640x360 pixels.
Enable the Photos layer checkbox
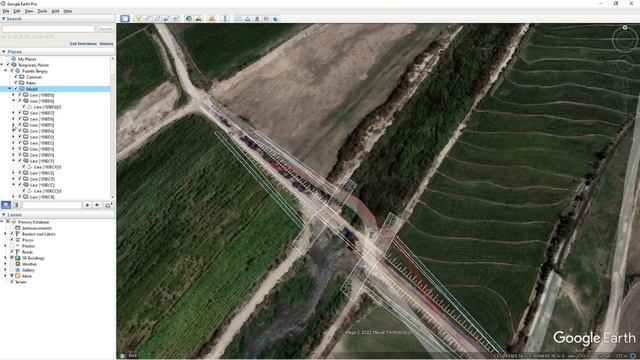click(x=12, y=246)
